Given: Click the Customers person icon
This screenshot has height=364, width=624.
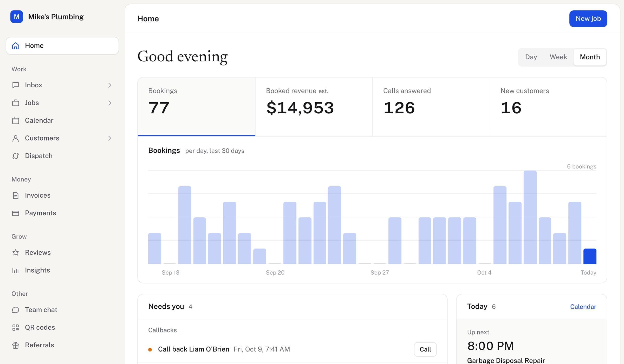Looking at the screenshot, I should [x=16, y=138].
